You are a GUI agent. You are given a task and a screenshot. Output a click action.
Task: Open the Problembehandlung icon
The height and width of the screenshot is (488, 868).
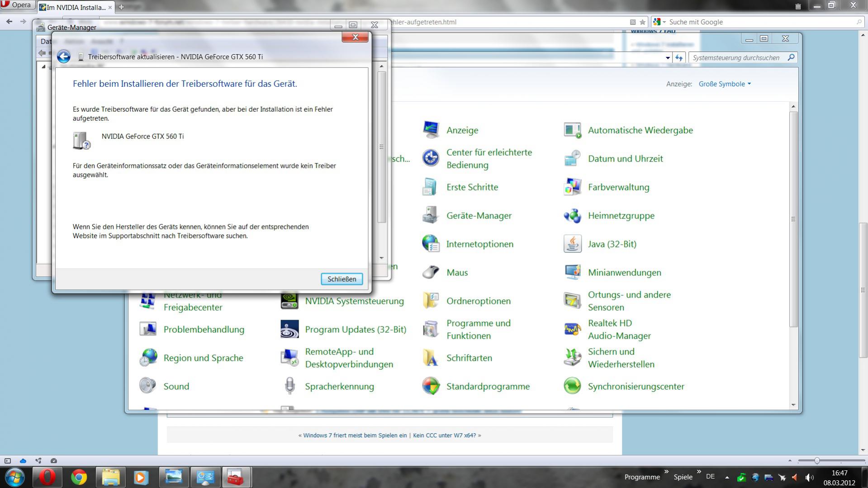tap(148, 330)
